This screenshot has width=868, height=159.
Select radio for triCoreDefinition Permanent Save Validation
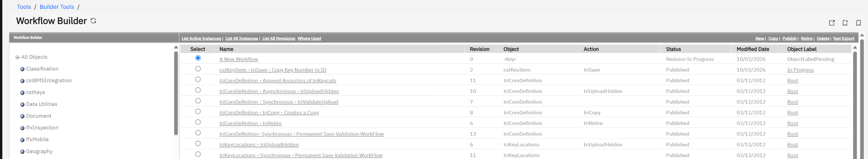(x=198, y=133)
